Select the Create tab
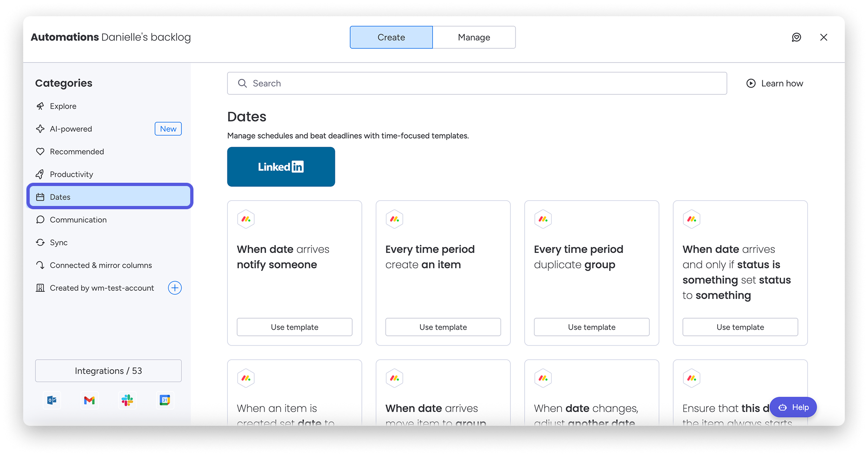The image size is (868, 456). pyautogui.click(x=391, y=38)
